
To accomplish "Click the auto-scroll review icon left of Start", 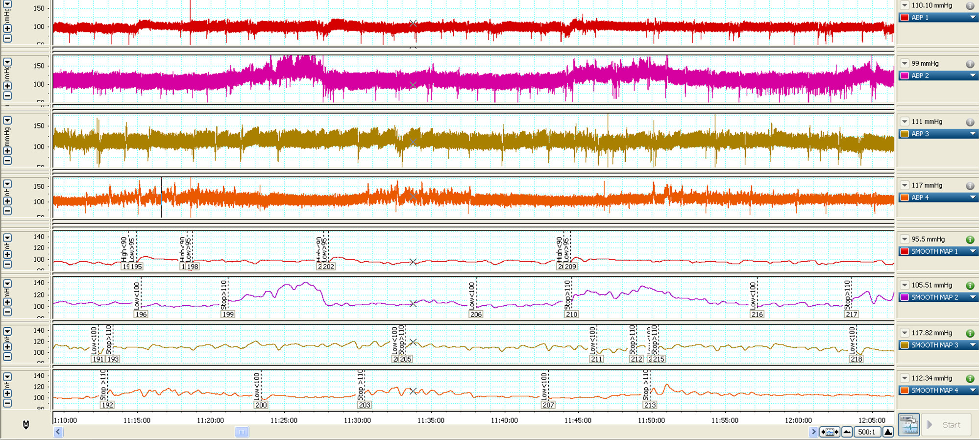I will [909, 425].
